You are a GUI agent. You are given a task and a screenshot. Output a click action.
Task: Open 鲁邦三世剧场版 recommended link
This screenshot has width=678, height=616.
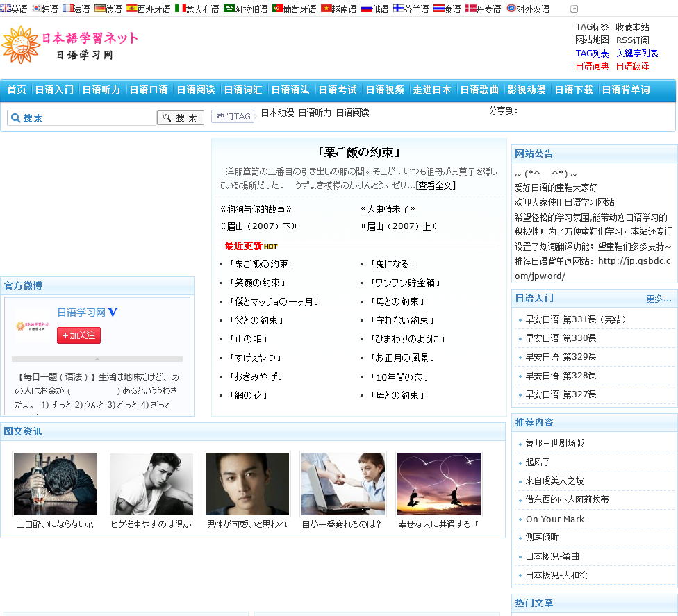tap(554, 443)
